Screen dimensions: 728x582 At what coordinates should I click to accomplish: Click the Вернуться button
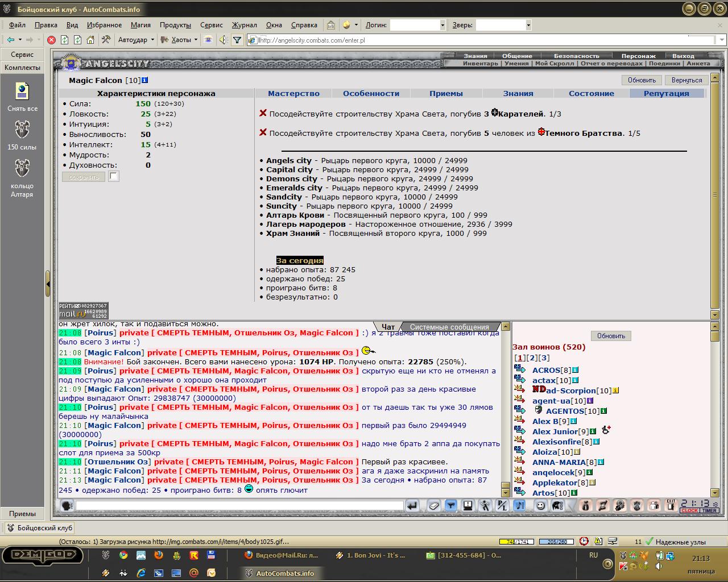pyautogui.click(x=686, y=80)
